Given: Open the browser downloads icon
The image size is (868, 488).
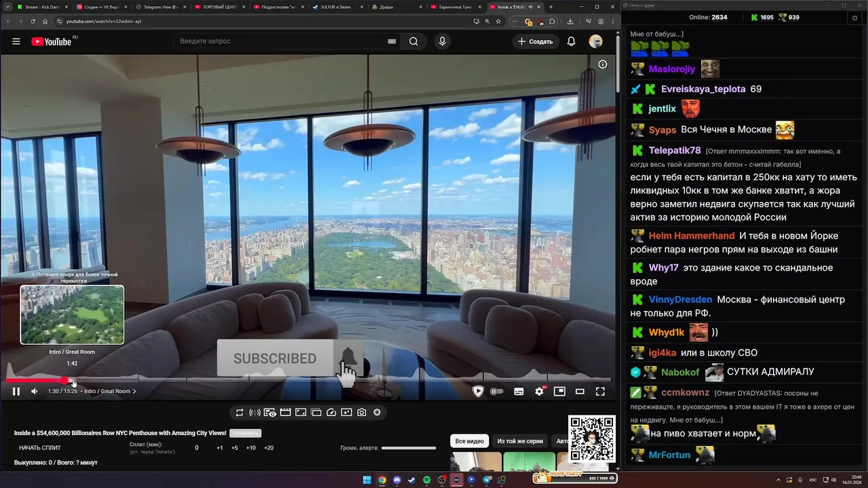Looking at the screenshot, I should [x=570, y=22].
